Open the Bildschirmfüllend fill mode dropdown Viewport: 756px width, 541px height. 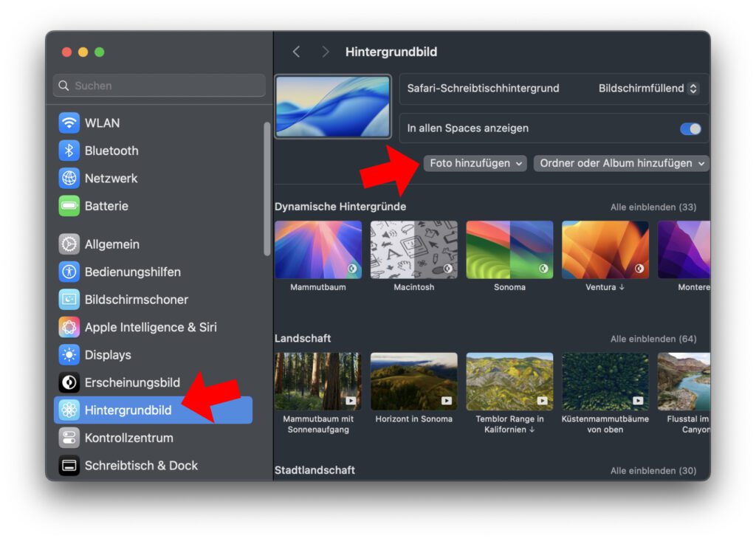click(x=648, y=89)
